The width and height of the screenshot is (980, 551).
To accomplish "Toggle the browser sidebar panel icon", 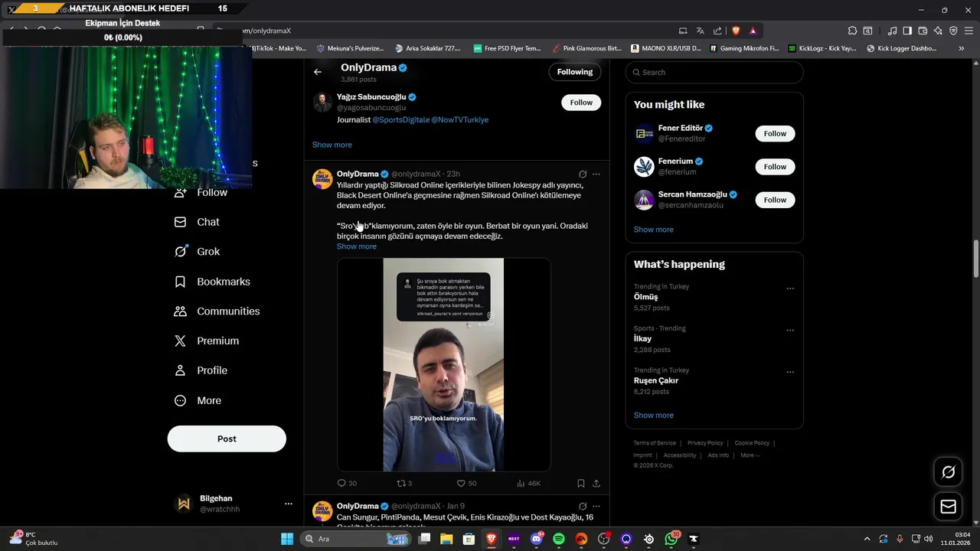I will pos(907,31).
